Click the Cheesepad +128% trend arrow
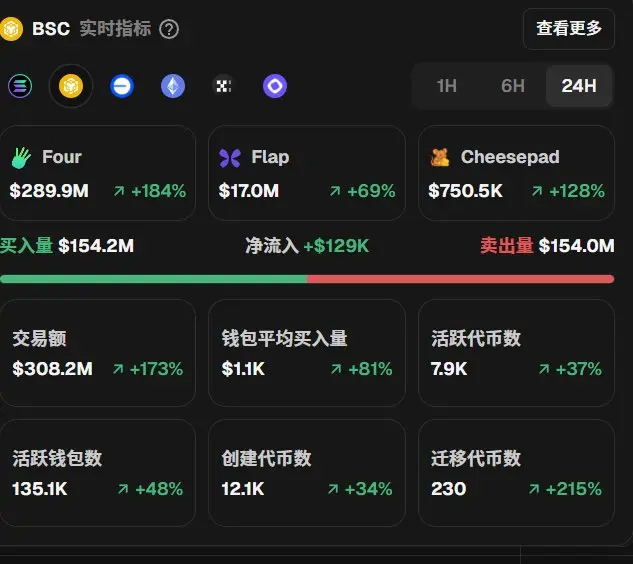633x564 pixels. 537,191
